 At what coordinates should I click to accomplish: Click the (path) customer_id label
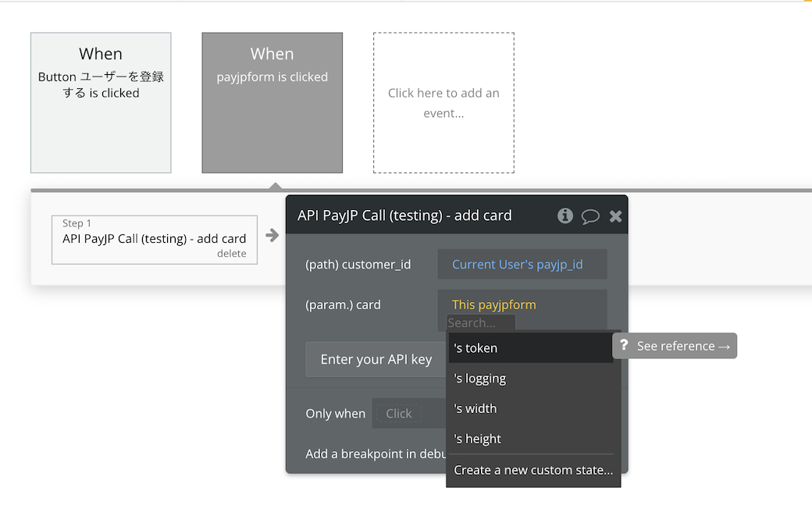click(358, 264)
